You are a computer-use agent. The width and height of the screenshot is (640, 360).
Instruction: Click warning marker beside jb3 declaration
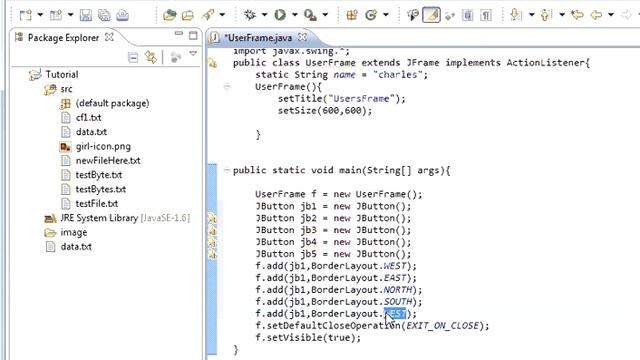(213, 231)
